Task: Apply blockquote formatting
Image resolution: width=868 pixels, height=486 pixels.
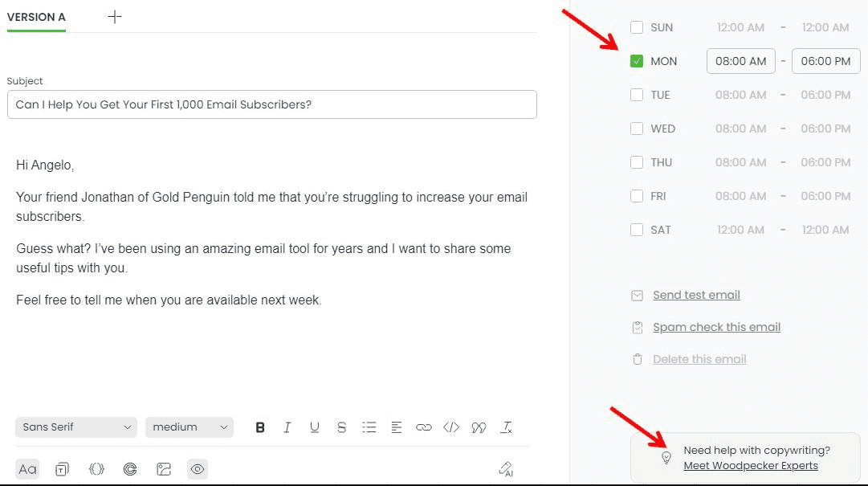Action: [479, 427]
